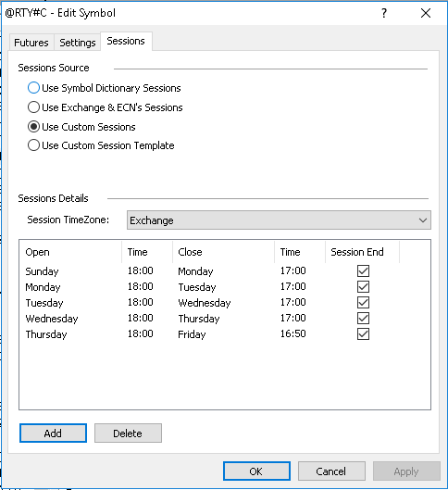The image size is (448, 490).
Task: Toggle Session End checkbox for Monday row
Action: coord(363,286)
